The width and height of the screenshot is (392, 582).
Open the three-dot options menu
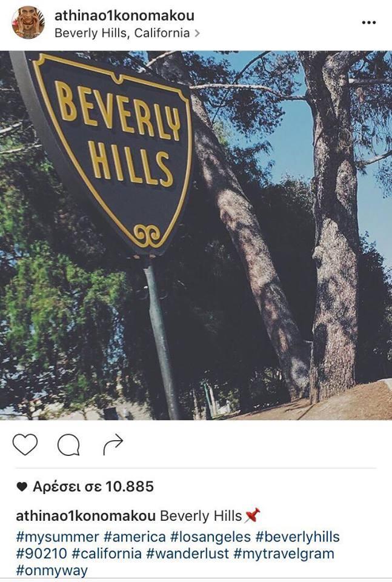pos(368,22)
